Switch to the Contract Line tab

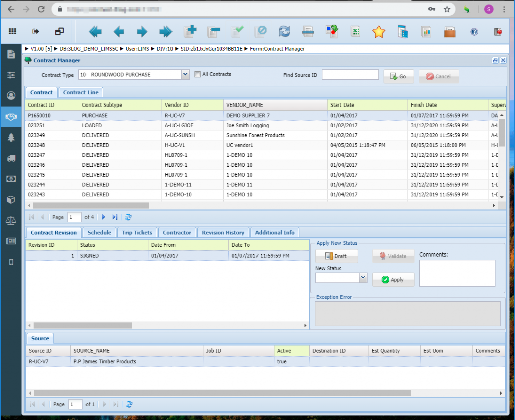[x=80, y=92]
